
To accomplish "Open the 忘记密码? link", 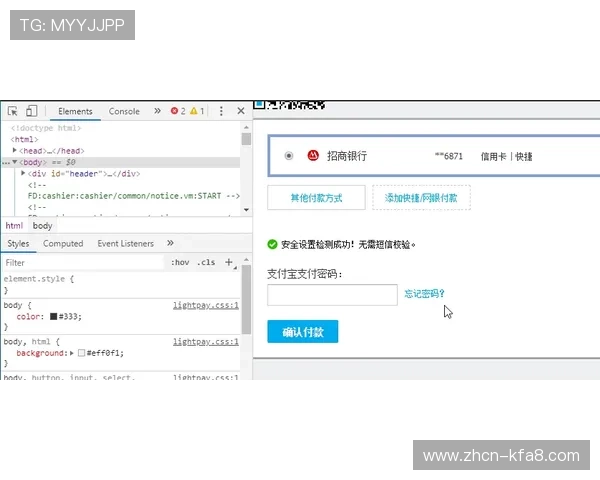I will (424, 294).
